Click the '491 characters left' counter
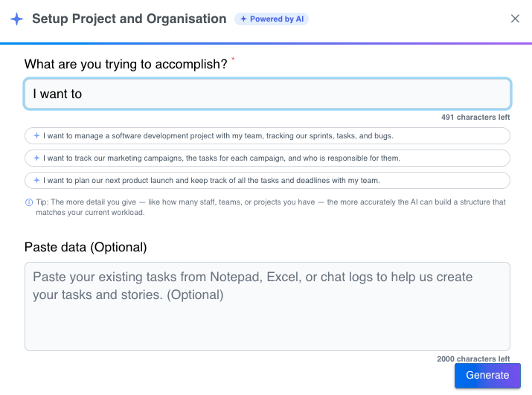 475,118
